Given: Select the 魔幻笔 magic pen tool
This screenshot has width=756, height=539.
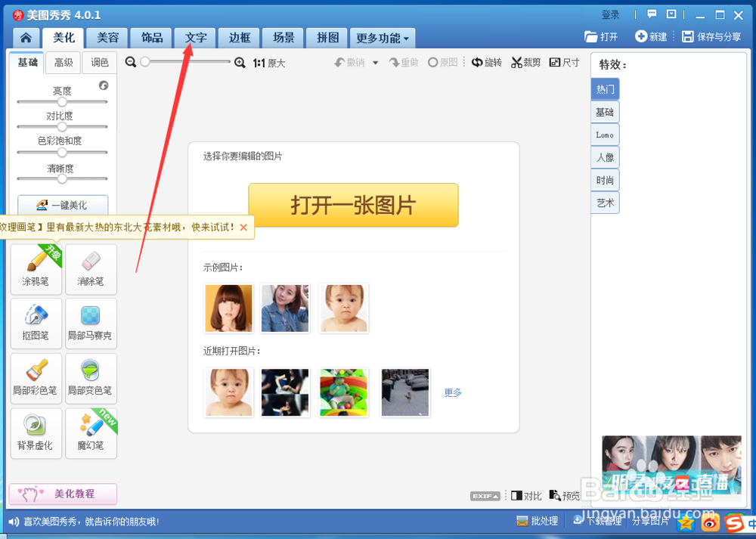Looking at the screenshot, I should [x=91, y=433].
